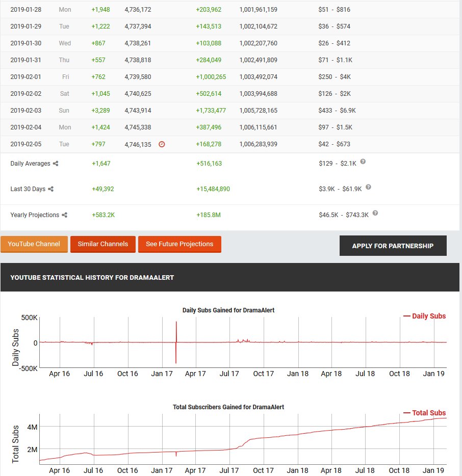
Task: Click the +49,392 last 30 days subs
Action: (102, 189)
